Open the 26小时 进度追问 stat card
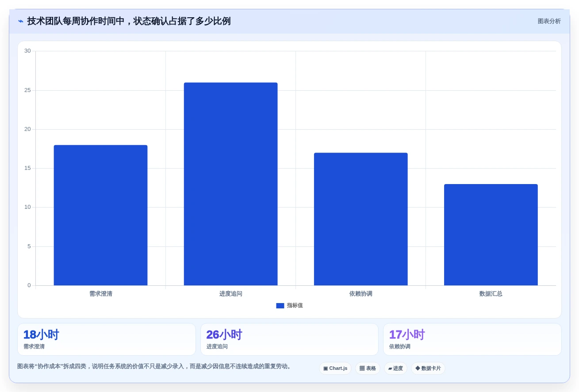Screen dimensions: 579x392 point(289,339)
